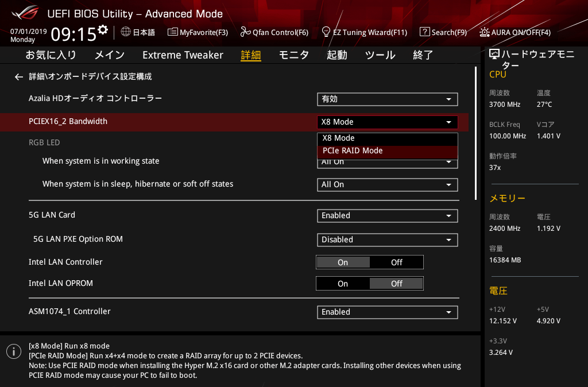Click the 07/01/2019 date display
Image resolution: width=588 pixels, height=387 pixels.
pos(29,32)
